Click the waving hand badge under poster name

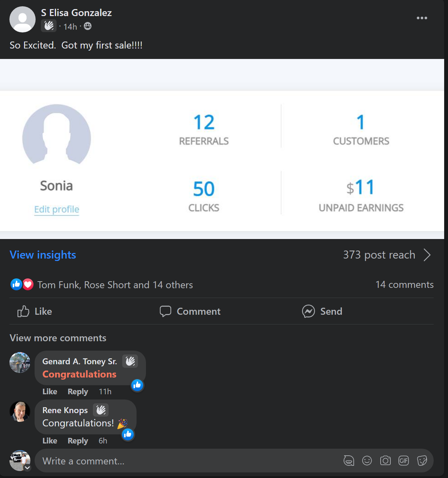[x=49, y=26]
